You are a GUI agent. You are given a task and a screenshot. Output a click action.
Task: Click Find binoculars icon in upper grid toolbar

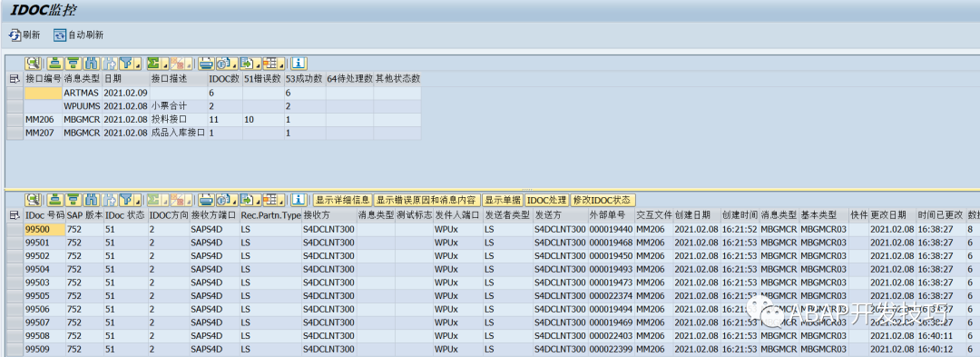tap(92, 64)
